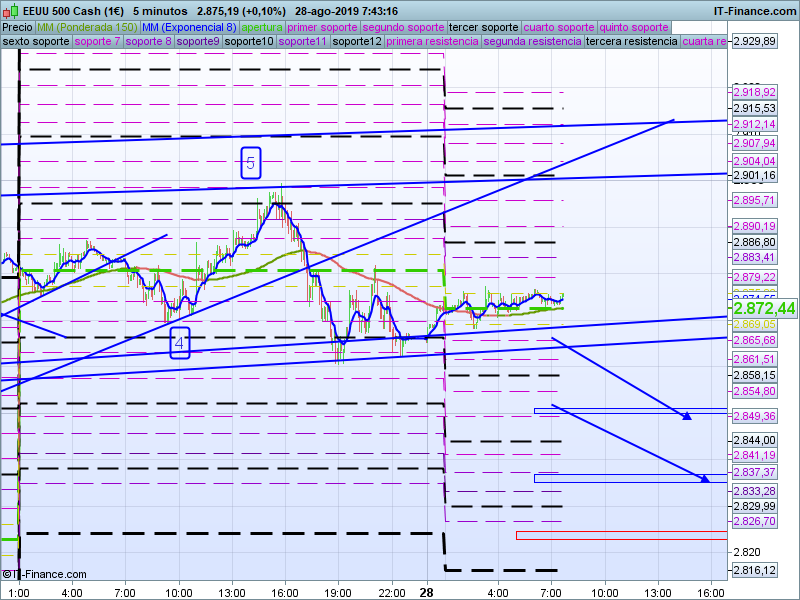Select the 'primer soporte' indicator tab
Image resolution: width=800 pixels, height=600 pixels.
click(x=322, y=27)
